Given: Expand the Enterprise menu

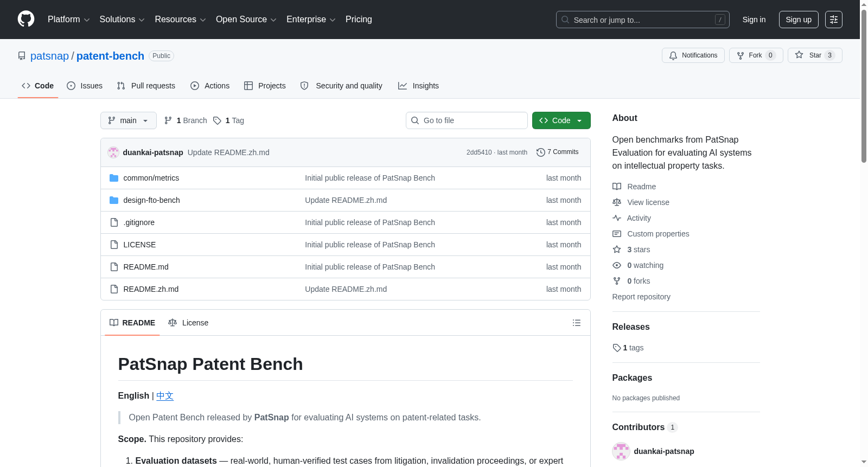Looking at the screenshot, I should tap(311, 20).
